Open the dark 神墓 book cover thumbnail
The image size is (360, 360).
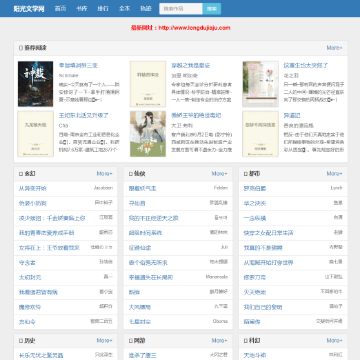35,84
